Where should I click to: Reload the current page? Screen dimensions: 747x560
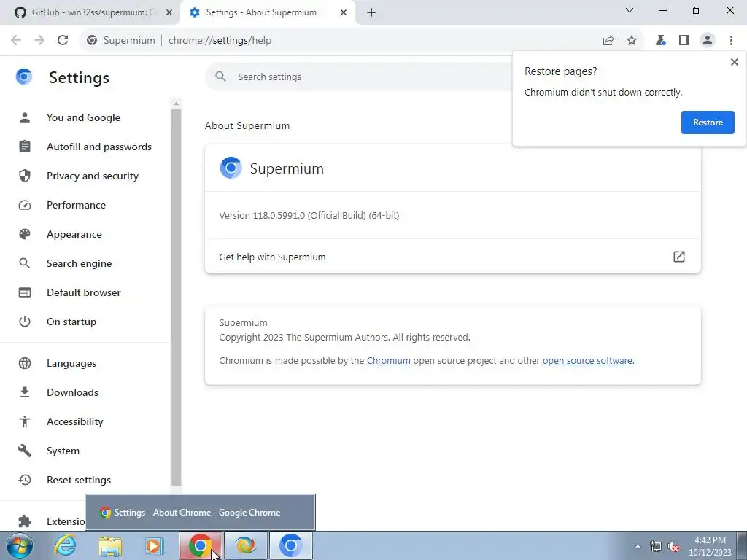click(63, 41)
